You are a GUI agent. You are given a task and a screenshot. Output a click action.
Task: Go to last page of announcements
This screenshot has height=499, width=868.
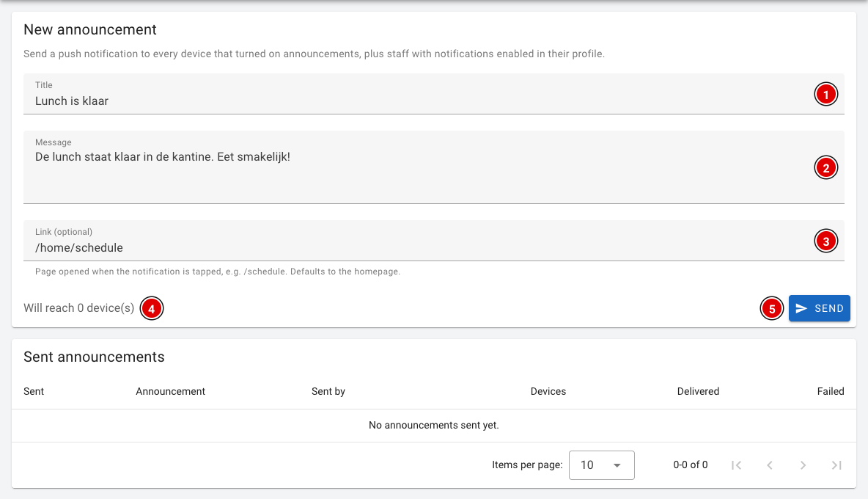(836, 465)
